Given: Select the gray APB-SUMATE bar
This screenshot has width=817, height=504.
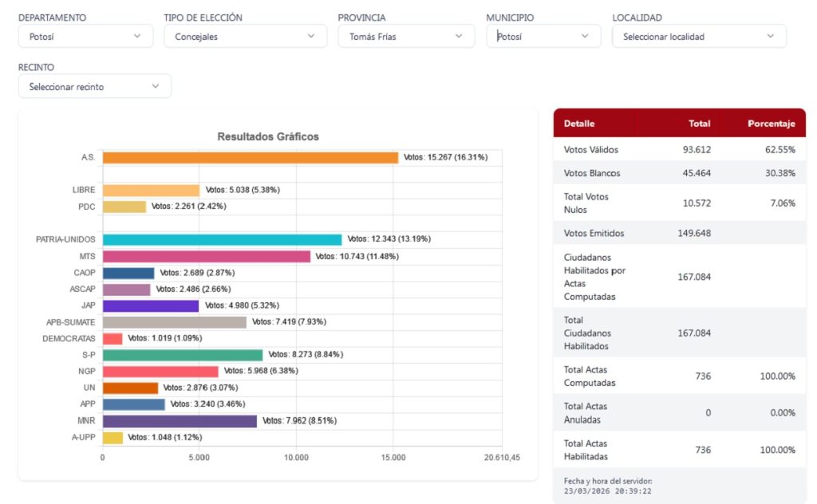Looking at the screenshot, I should pyautogui.click(x=174, y=322).
